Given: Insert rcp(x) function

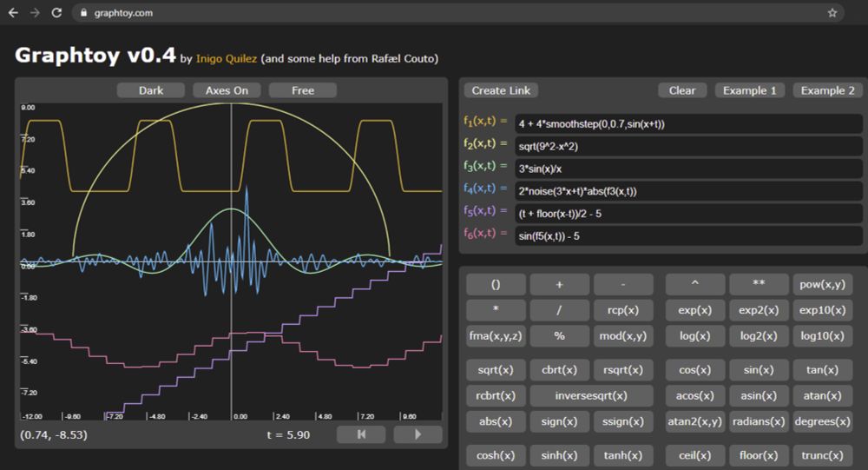Looking at the screenshot, I should (x=623, y=310).
